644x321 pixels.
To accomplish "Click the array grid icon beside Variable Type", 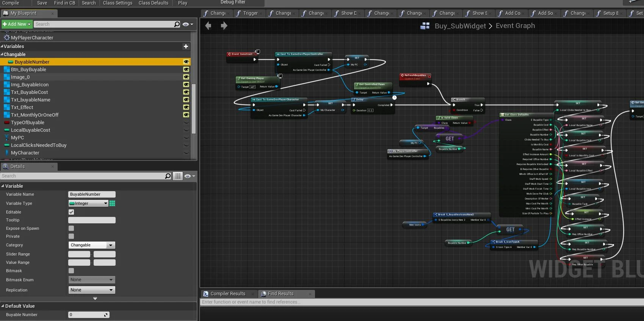I will pos(112,203).
